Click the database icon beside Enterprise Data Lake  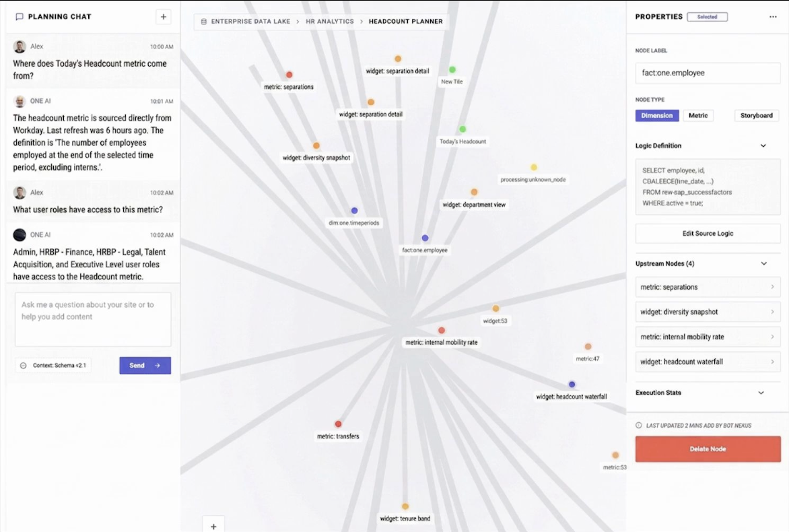pyautogui.click(x=204, y=22)
